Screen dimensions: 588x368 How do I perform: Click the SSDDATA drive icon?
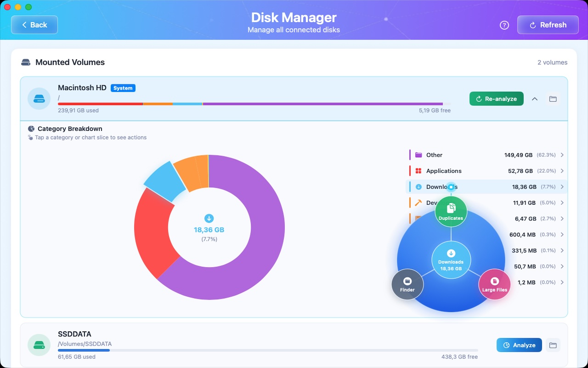(x=39, y=345)
